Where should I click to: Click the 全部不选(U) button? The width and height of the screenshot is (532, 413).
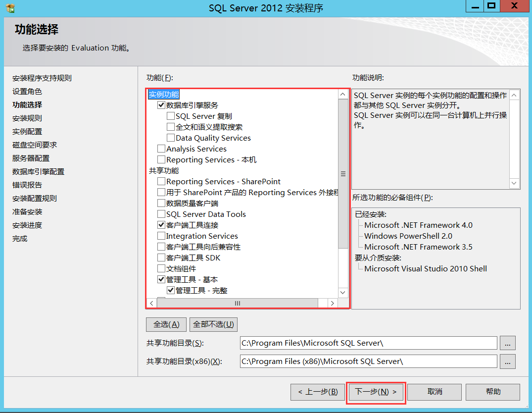pos(213,324)
